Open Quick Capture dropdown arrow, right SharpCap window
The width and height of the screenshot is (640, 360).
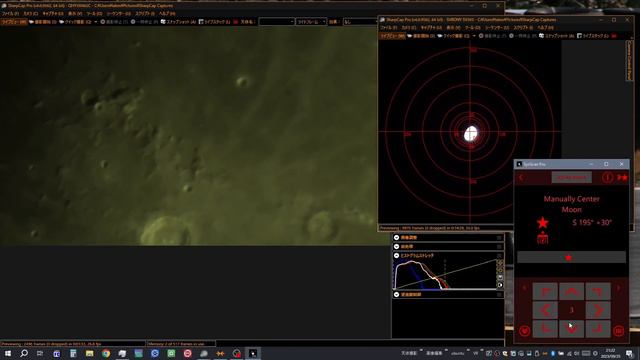tap(474, 36)
